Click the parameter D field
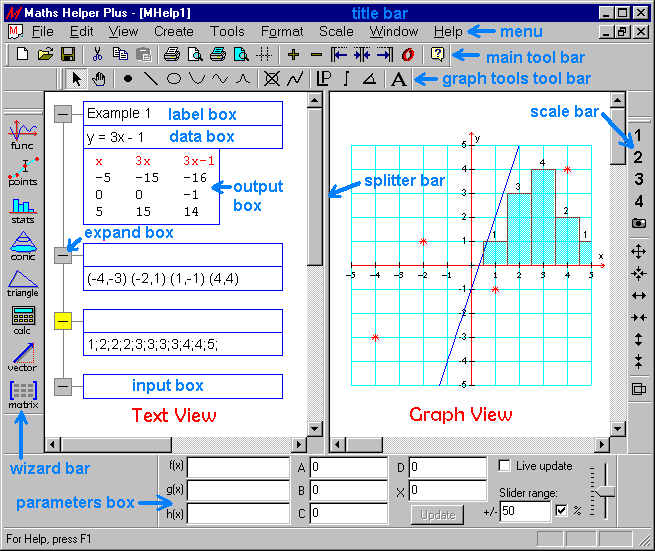Screen dimensions: 655x551 (448, 467)
